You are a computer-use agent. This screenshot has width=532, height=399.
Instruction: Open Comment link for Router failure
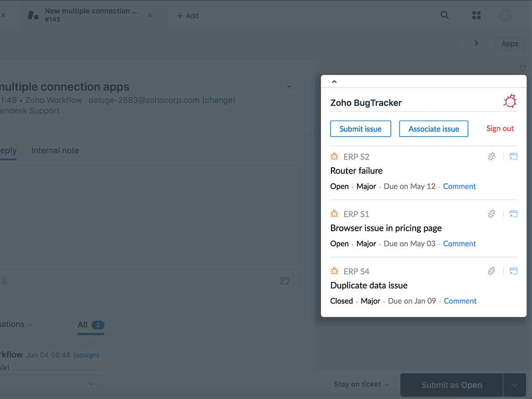[459, 186]
